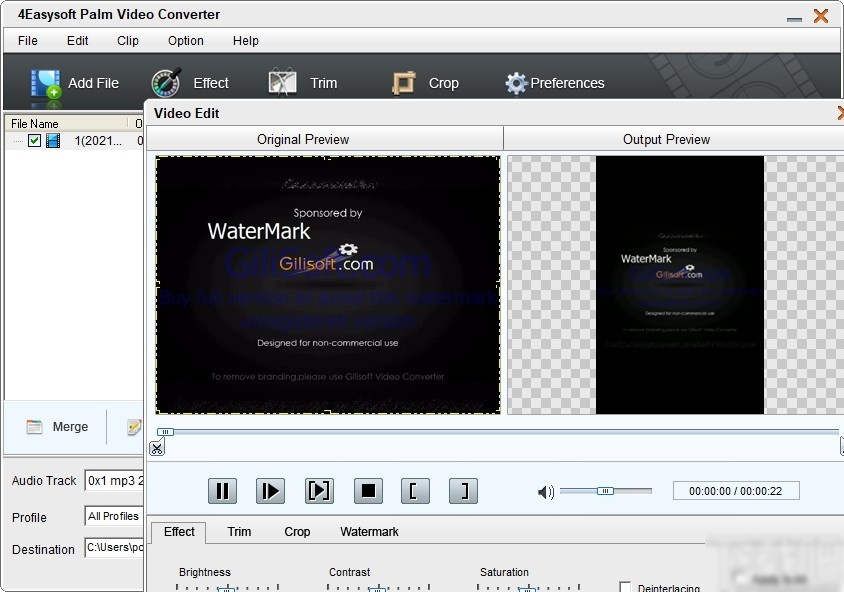This screenshot has width=844, height=592.
Task: Open the File menu
Action: [27, 40]
